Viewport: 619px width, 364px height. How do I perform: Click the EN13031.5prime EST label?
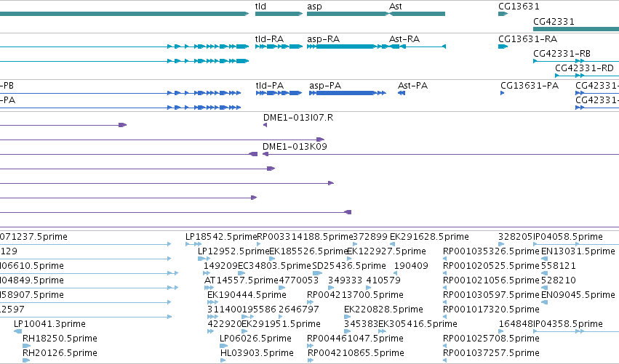[578, 251]
